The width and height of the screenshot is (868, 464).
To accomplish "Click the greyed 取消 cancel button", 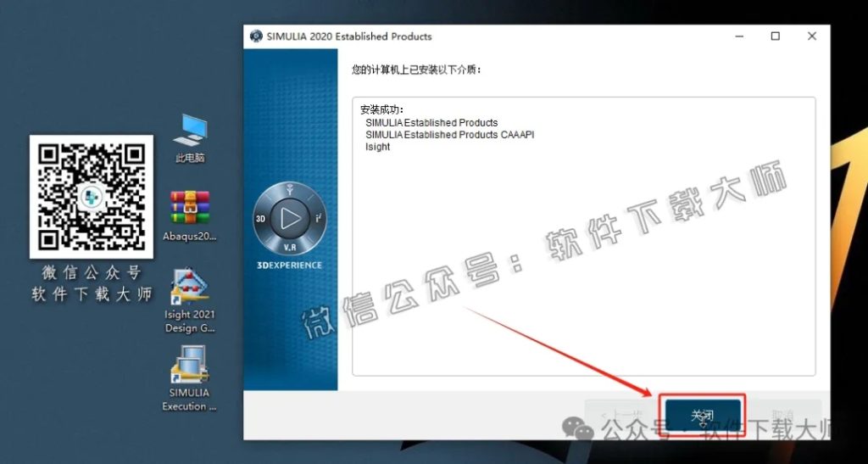I will 783,415.
